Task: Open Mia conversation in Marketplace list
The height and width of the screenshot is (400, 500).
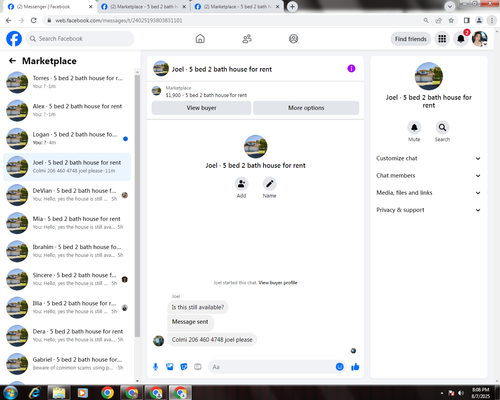Action: tap(67, 223)
